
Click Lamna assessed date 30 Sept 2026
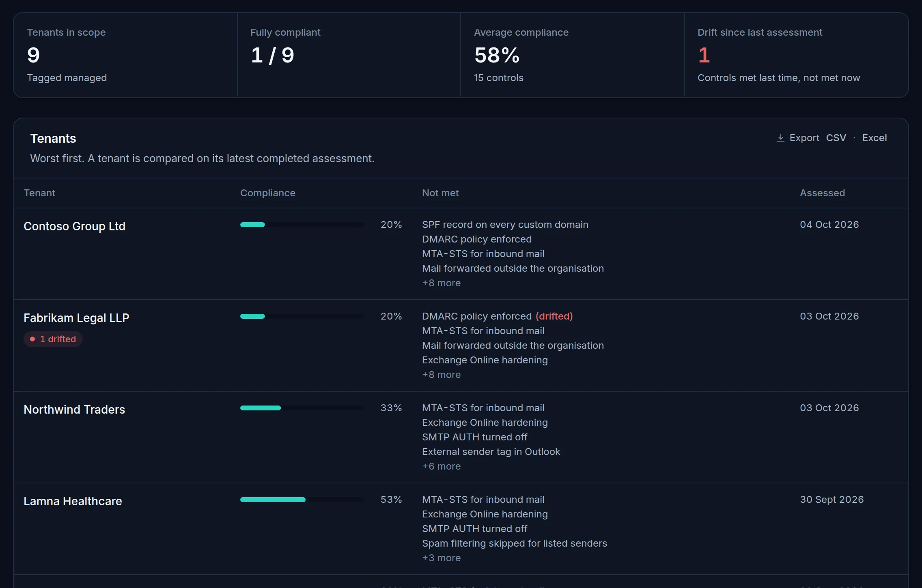pyautogui.click(x=832, y=500)
